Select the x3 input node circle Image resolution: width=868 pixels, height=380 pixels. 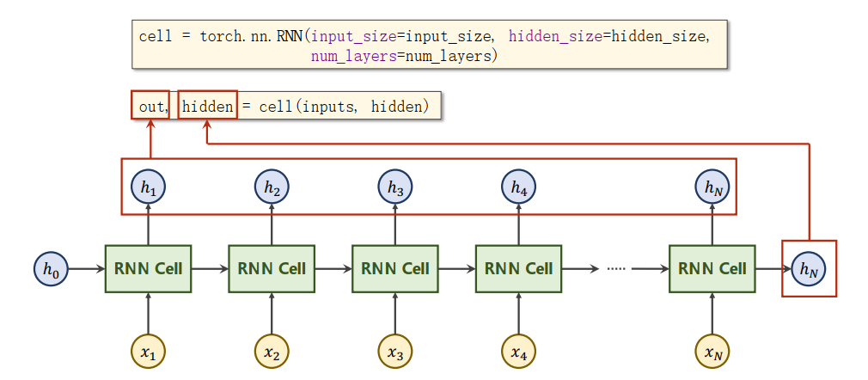coord(395,352)
